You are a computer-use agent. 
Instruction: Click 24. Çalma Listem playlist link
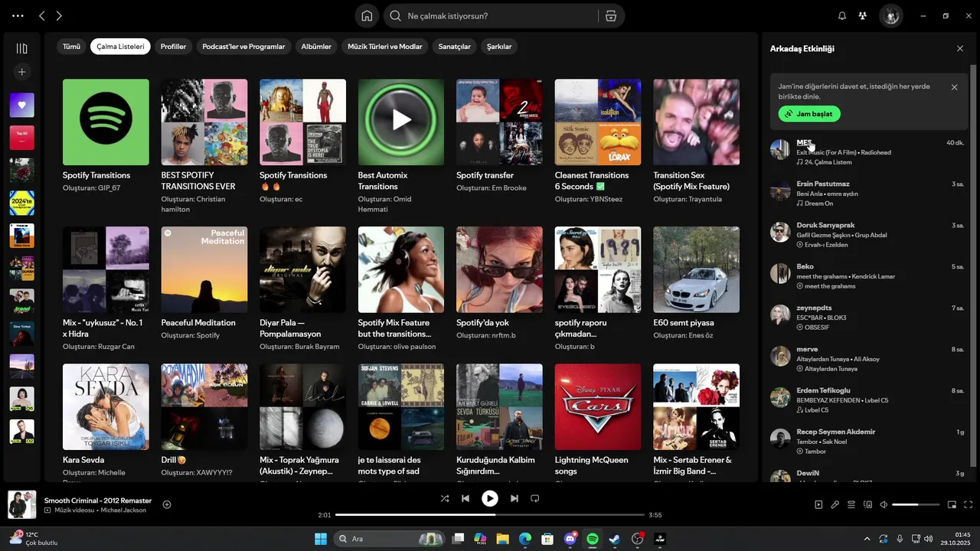click(828, 162)
